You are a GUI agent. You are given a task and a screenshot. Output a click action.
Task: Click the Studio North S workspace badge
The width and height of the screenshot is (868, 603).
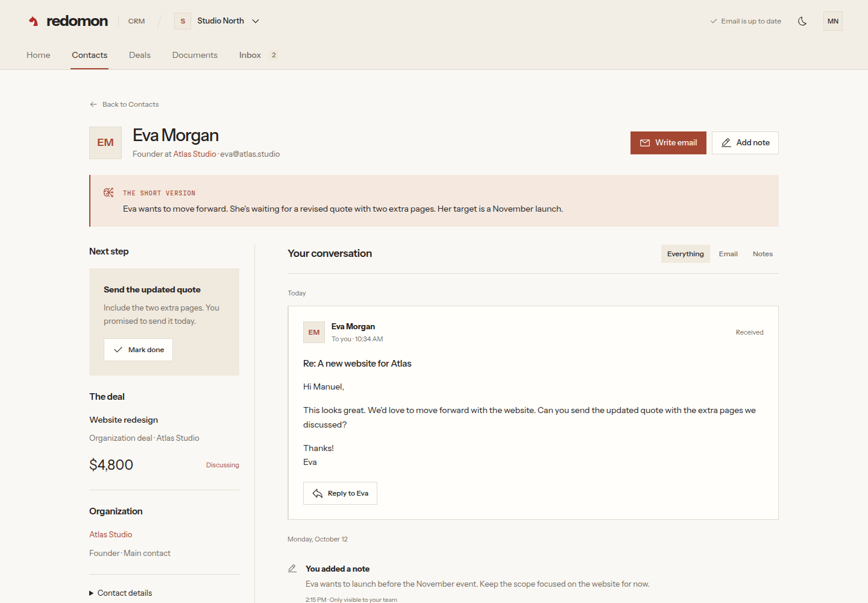[x=183, y=21]
